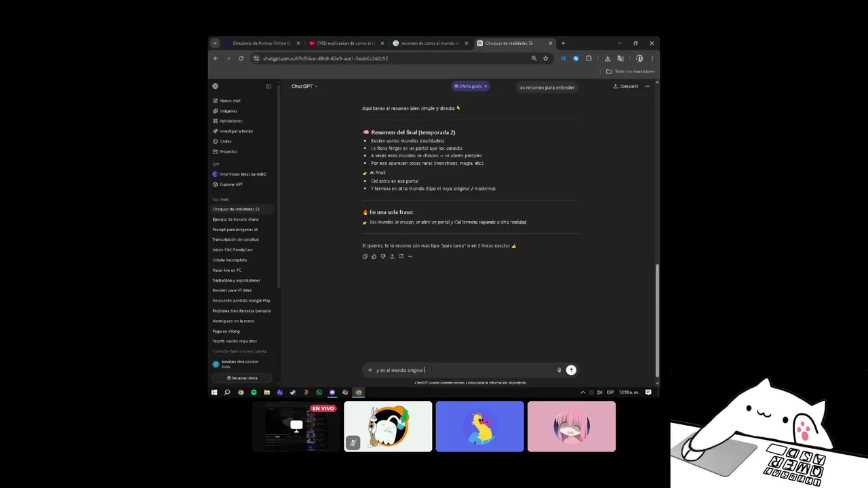Give the response a thumbs down
The height and width of the screenshot is (488, 868).
pyautogui.click(x=383, y=256)
